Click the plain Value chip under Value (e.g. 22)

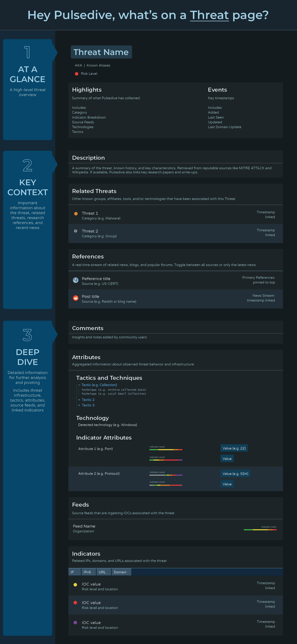coord(227,459)
